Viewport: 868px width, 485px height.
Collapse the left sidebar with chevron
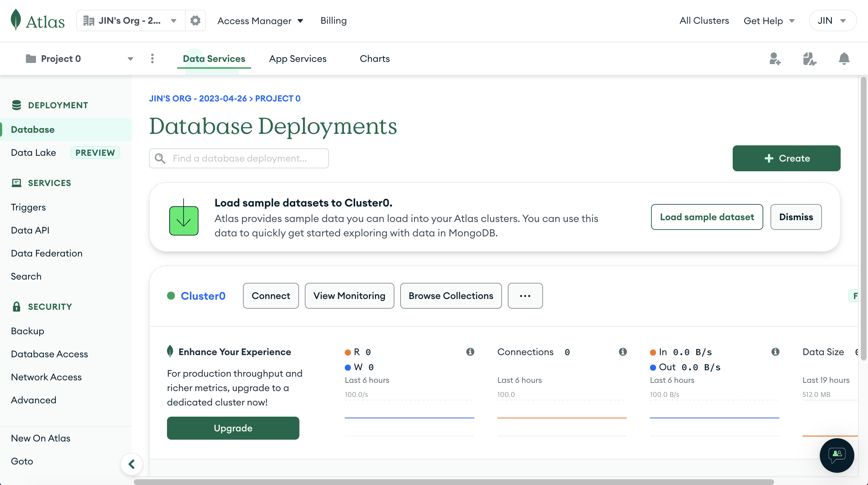pyautogui.click(x=132, y=464)
